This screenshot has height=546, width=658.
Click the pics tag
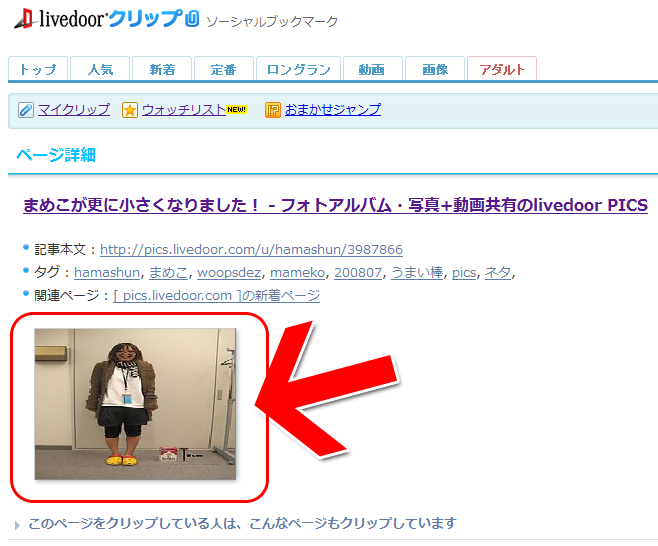[x=464, y=273]
